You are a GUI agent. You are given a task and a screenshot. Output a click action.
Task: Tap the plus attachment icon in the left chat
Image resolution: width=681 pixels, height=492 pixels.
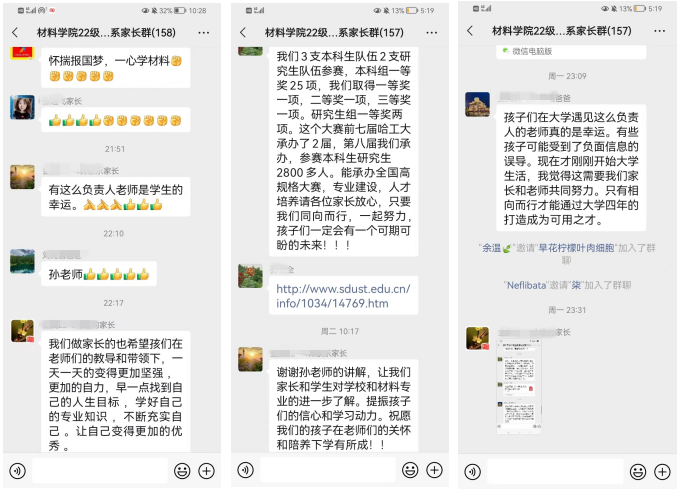click(x=207, y=471)
